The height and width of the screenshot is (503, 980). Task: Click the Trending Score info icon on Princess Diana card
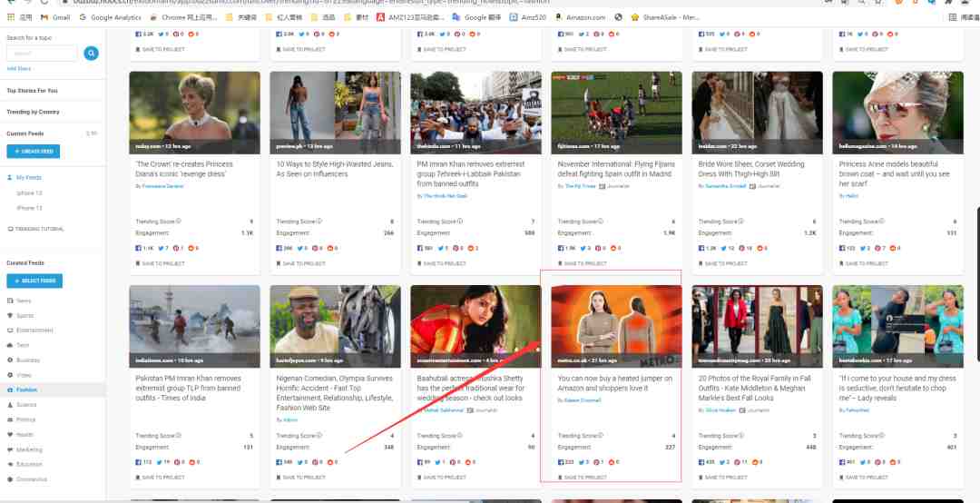coord(178,222)
